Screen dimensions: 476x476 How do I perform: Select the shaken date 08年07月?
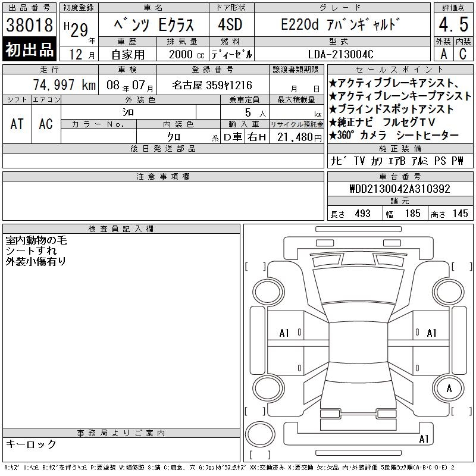(130, 85)
